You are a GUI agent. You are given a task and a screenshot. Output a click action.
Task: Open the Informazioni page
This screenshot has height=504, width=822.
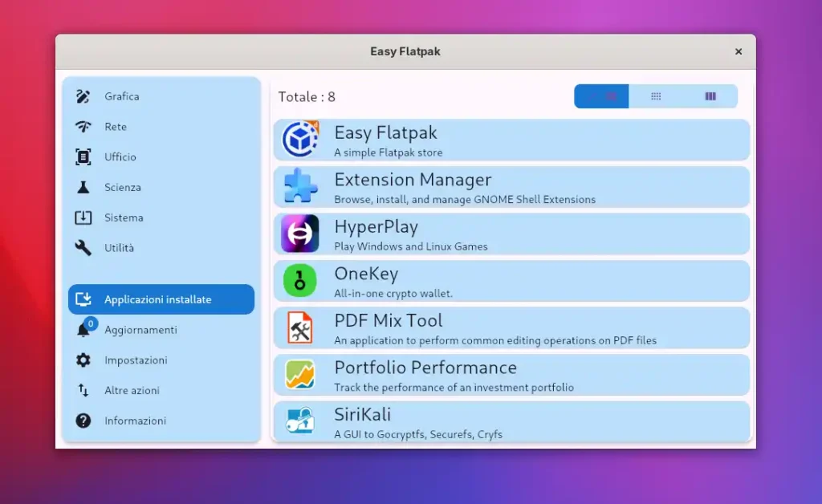[135, 421]
